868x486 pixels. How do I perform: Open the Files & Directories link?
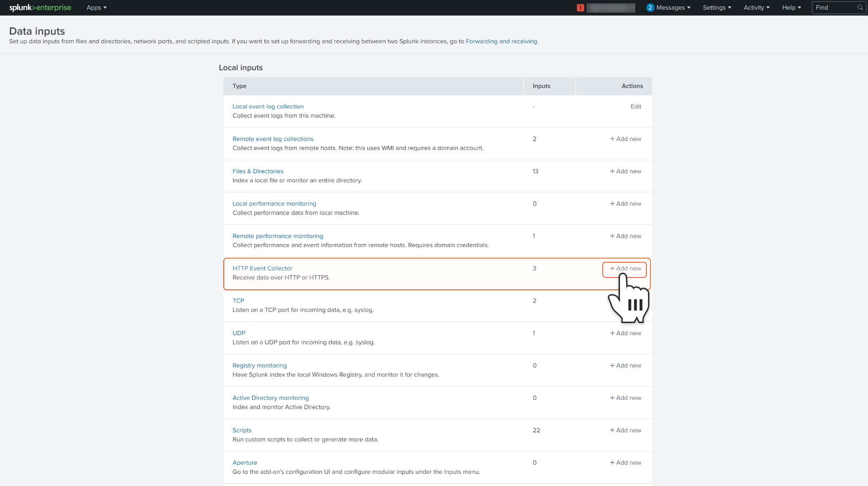258,171
